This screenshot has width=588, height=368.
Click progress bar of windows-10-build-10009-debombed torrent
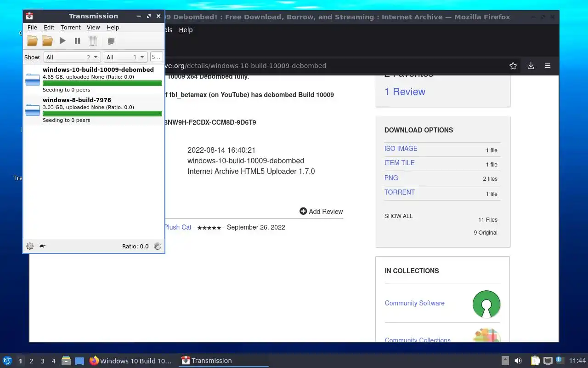(x=102, y=83)
